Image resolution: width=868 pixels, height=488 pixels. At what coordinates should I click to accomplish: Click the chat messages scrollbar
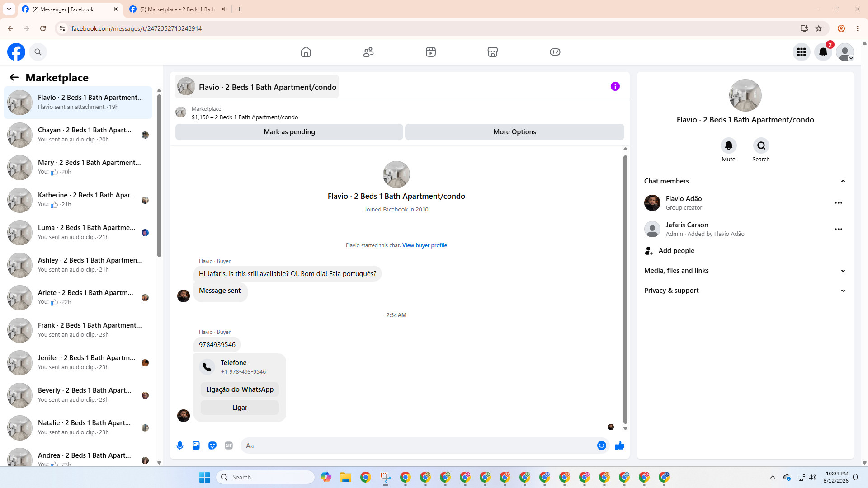625,289
